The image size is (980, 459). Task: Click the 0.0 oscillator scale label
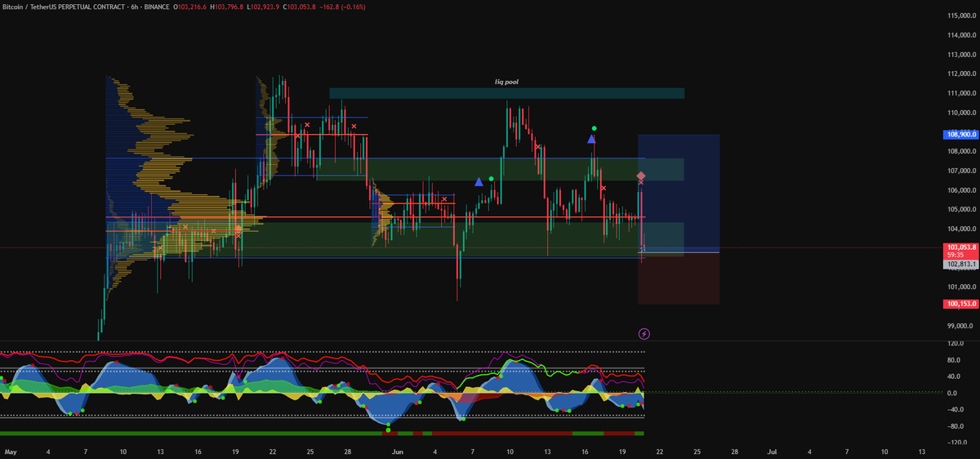pyautogui.click(x=954, y=394)
